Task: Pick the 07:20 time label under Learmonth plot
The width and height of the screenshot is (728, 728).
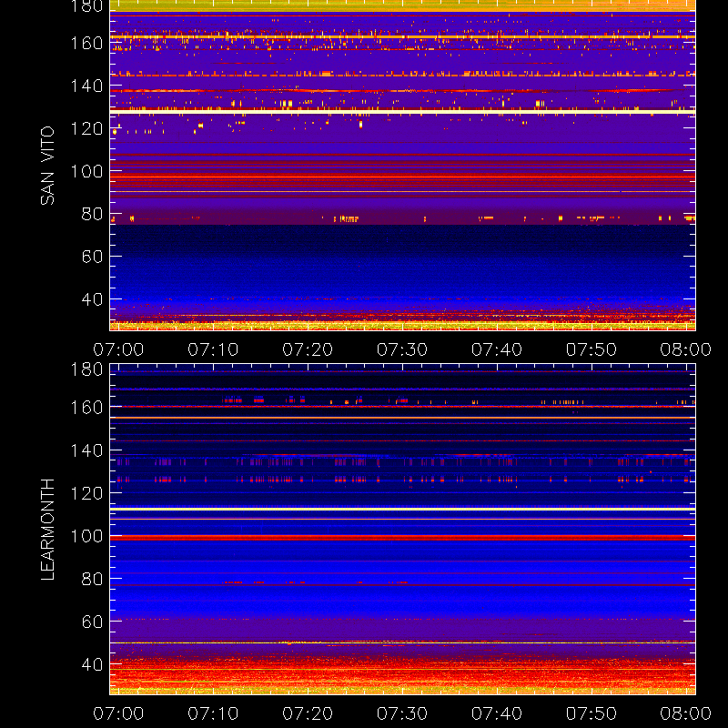Action: [308, 713]
